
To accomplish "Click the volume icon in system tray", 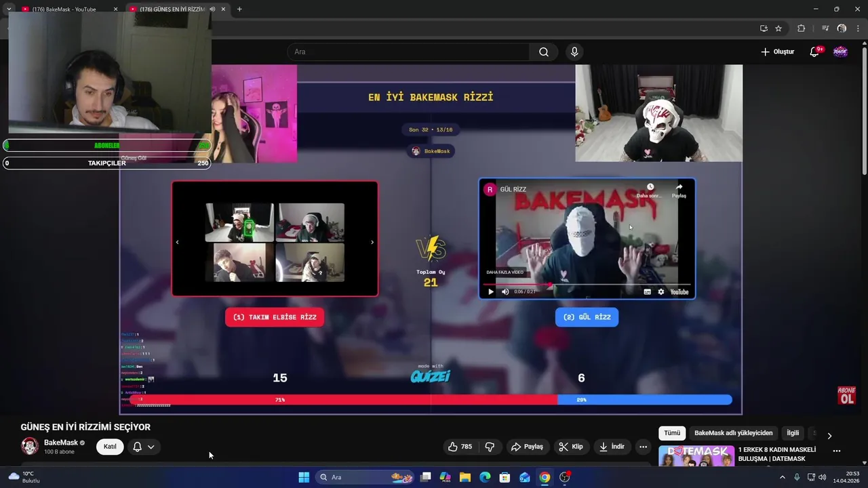I will click(x=823, y=477).
